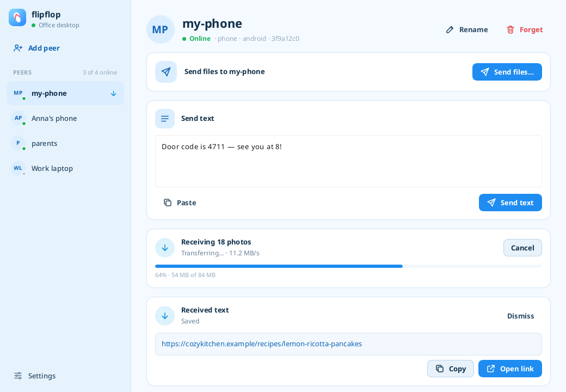Image resolution: width=566 pixels, height=392 pixels.
Task: Click the Send files... button
Action: point(507,72)
